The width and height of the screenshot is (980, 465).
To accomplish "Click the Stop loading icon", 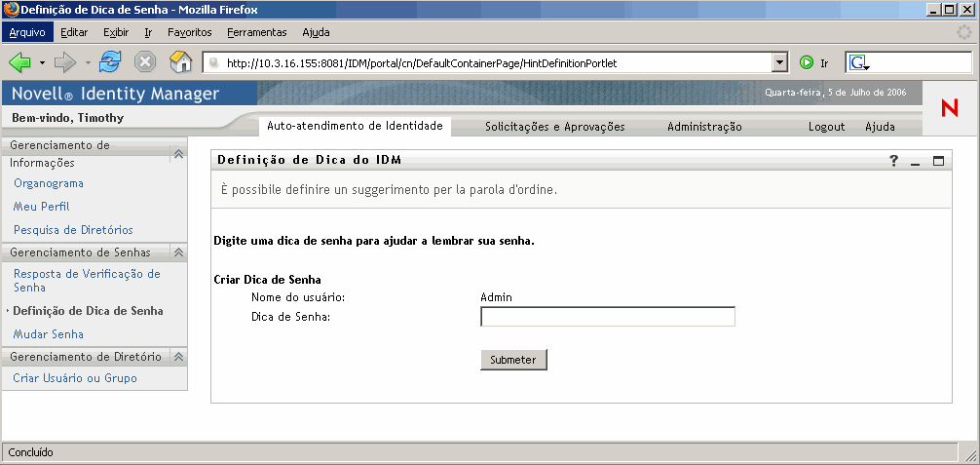I will pos(145,62).
